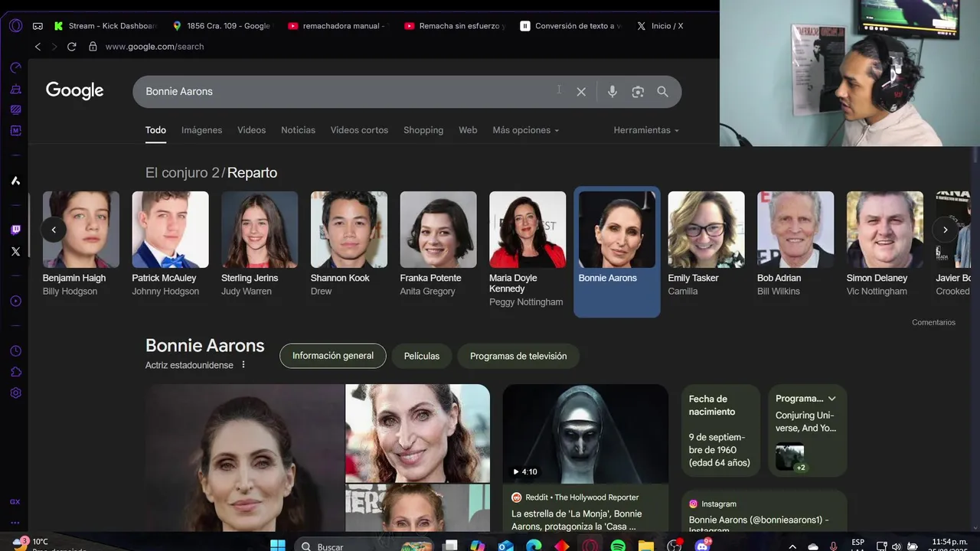This screenshot has height=551, width=980.
Task: Open the Google logo home link
Action: (74, 91)
